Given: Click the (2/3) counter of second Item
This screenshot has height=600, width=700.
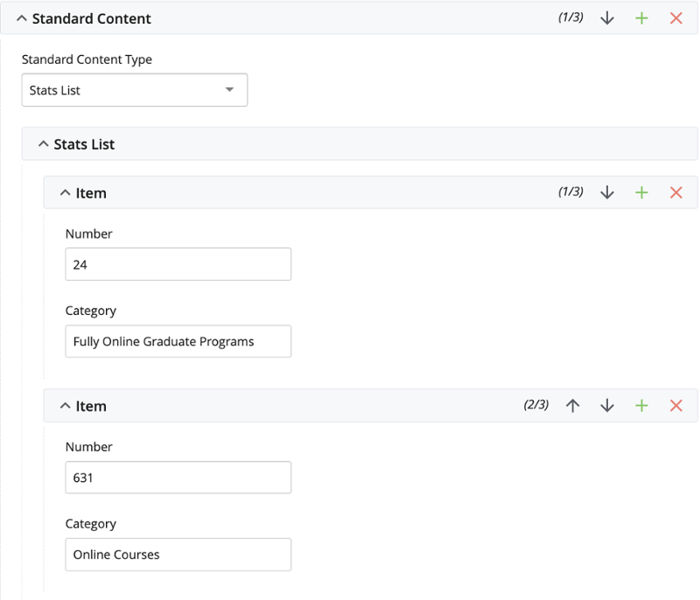Looking at the screenshot, I should [x=536, y=405].
